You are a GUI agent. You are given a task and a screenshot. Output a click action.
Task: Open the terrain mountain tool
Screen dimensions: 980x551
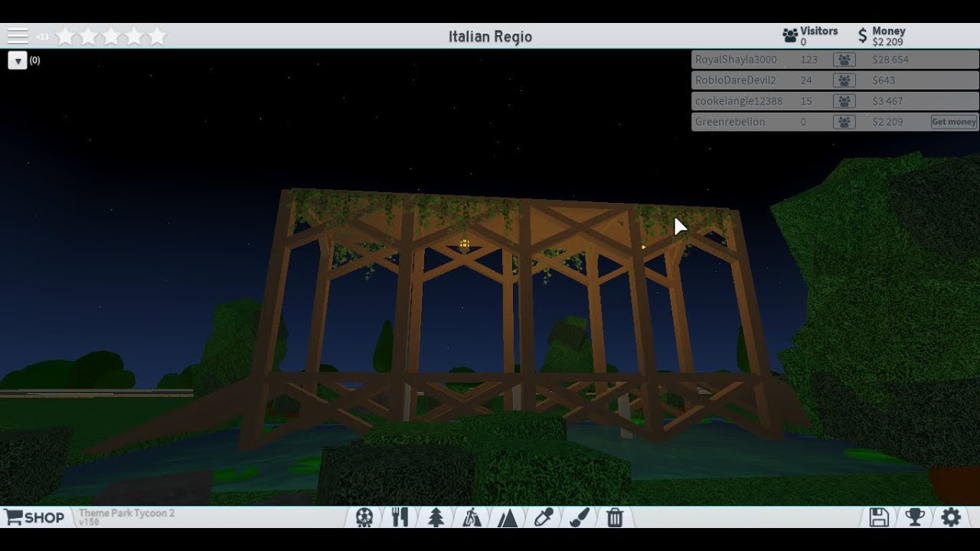[508, 518]
